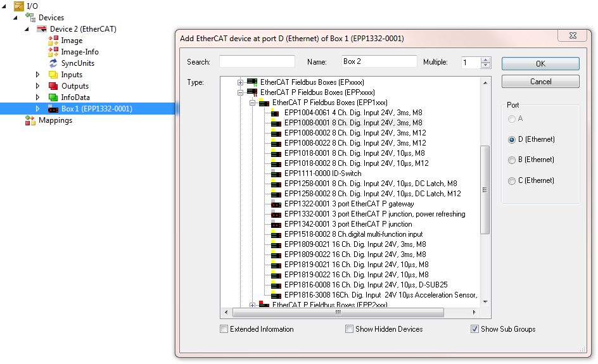Uncheck Show Sub Groups checkbox
598x364 pixels.
(474, 329)
